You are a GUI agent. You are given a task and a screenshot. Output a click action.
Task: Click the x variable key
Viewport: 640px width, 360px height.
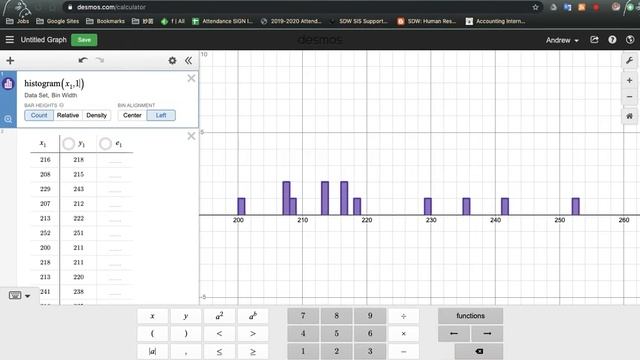[x=152, y=316]
